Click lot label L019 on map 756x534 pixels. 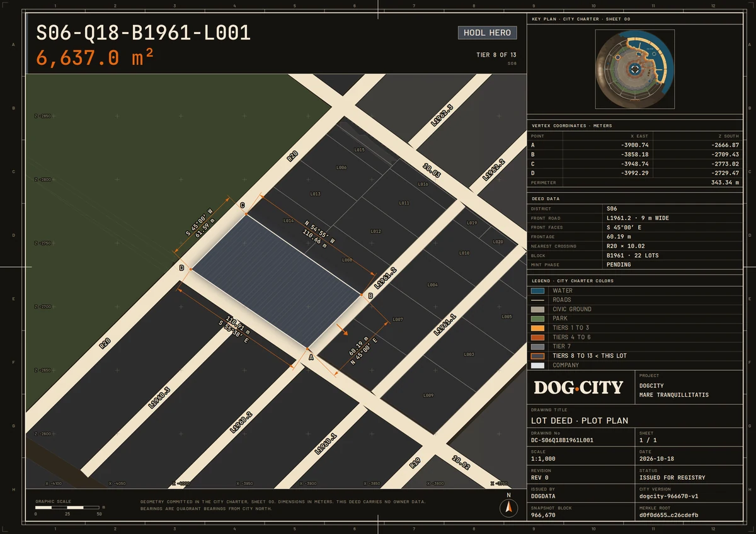(472, 223)
